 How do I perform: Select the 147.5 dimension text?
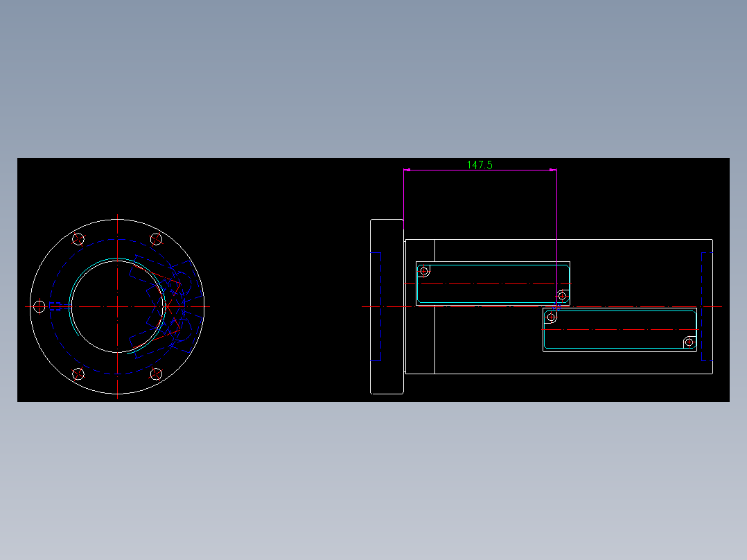click(x=480, y=164)
